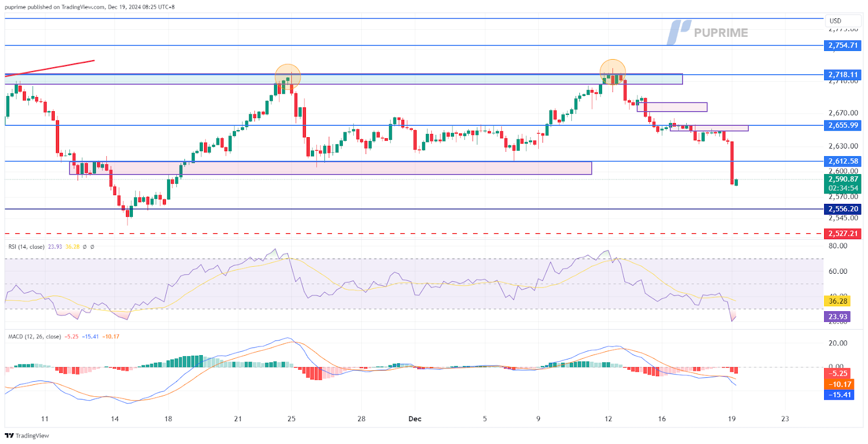Image resolution: width=868 pixels, height=444 pixels.
Task: Click the 2,612.58 price level label
Action: click(843, 161)
